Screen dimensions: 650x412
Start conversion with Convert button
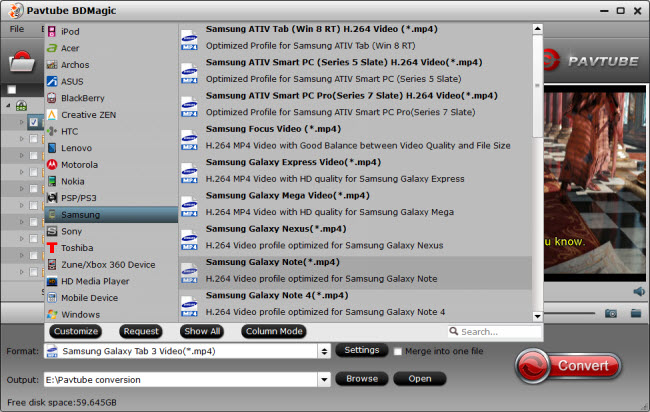[x=568, y=366]
